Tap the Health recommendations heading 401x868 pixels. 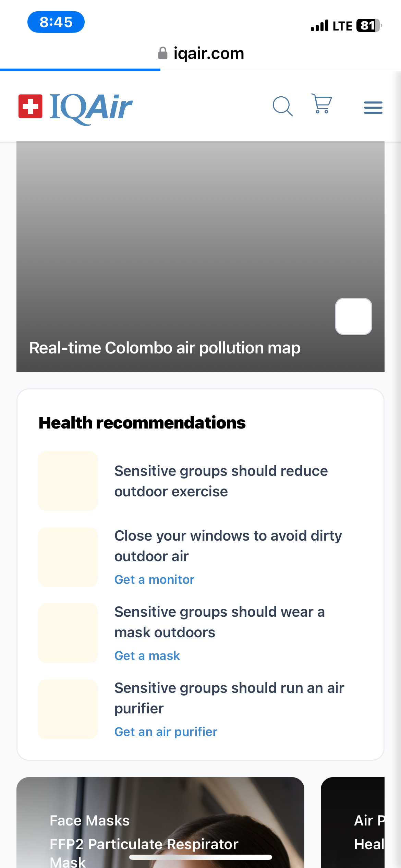tap(142, 423)
